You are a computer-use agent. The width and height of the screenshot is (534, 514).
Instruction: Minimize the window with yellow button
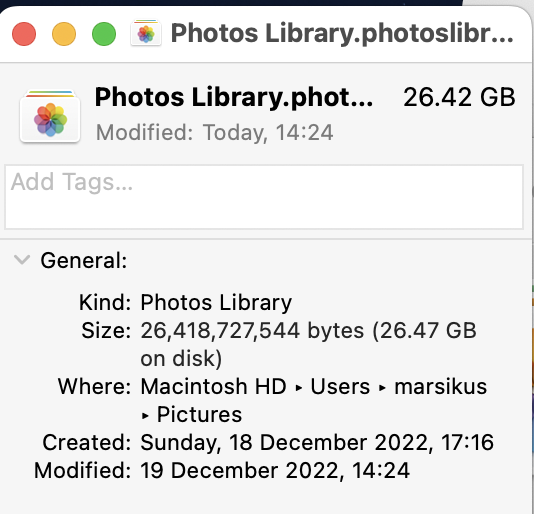point(64,34)
